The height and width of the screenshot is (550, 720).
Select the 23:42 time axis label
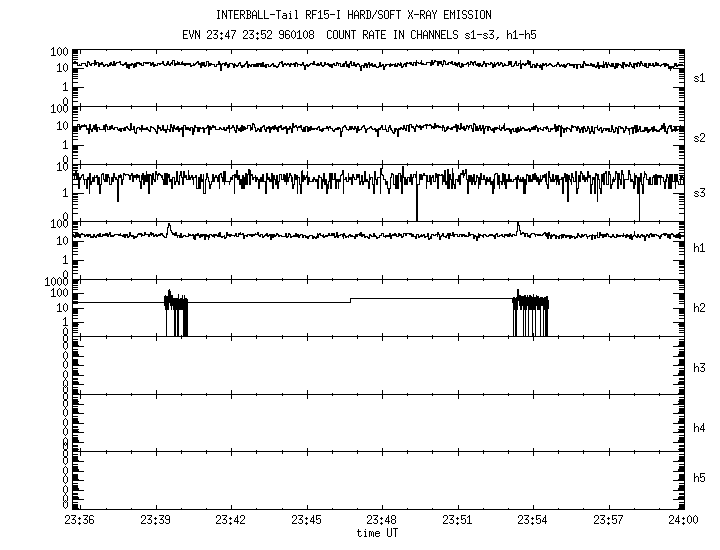(x=231, y=521)
